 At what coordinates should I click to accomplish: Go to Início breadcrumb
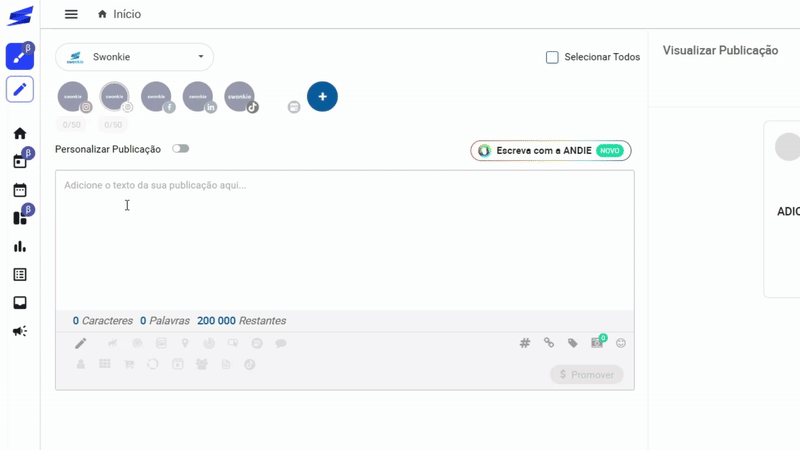coord(126,14)
